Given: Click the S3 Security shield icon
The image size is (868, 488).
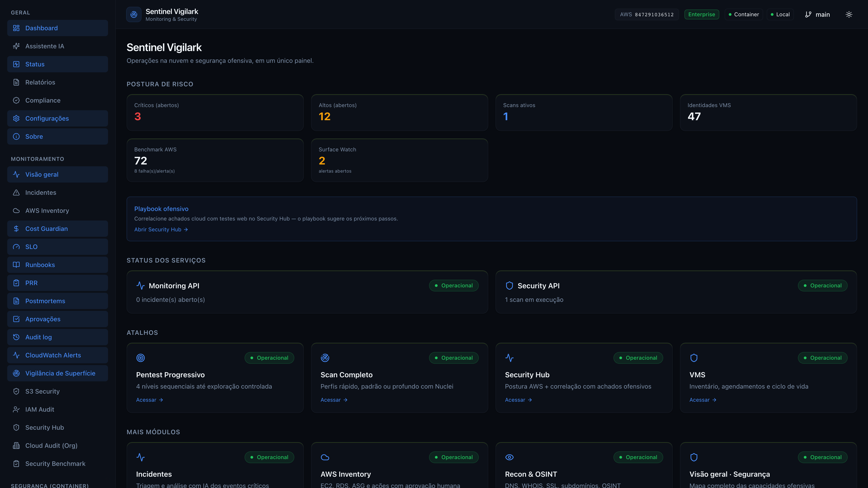Looking at the screenshot, I should [x=16, y=391].
